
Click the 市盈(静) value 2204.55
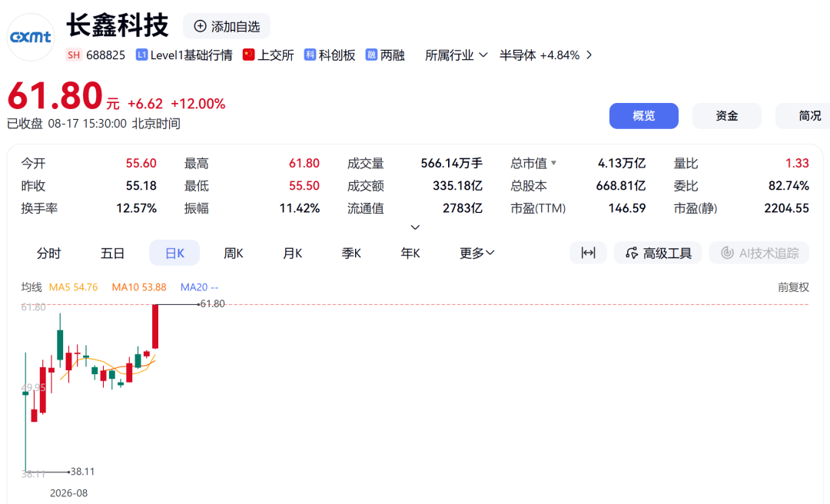(786, 208)
